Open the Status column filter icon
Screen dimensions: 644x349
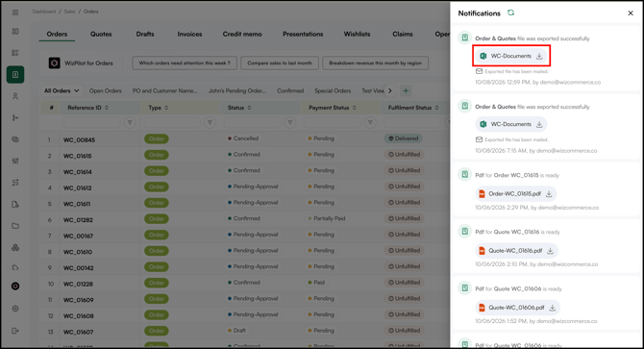tap(290, 122)
